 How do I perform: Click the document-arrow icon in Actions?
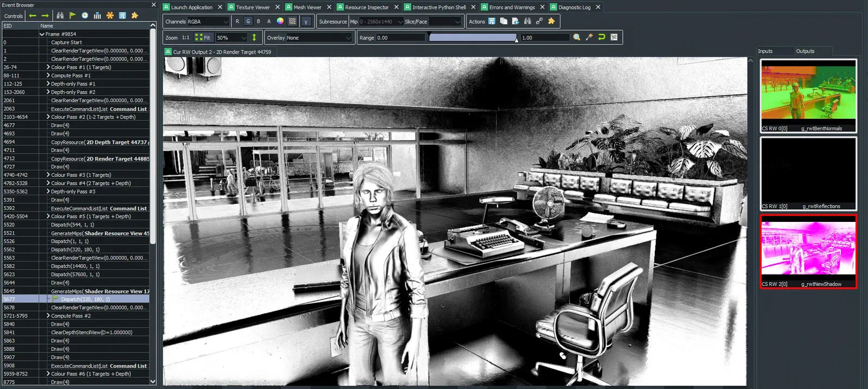point(515,21)
